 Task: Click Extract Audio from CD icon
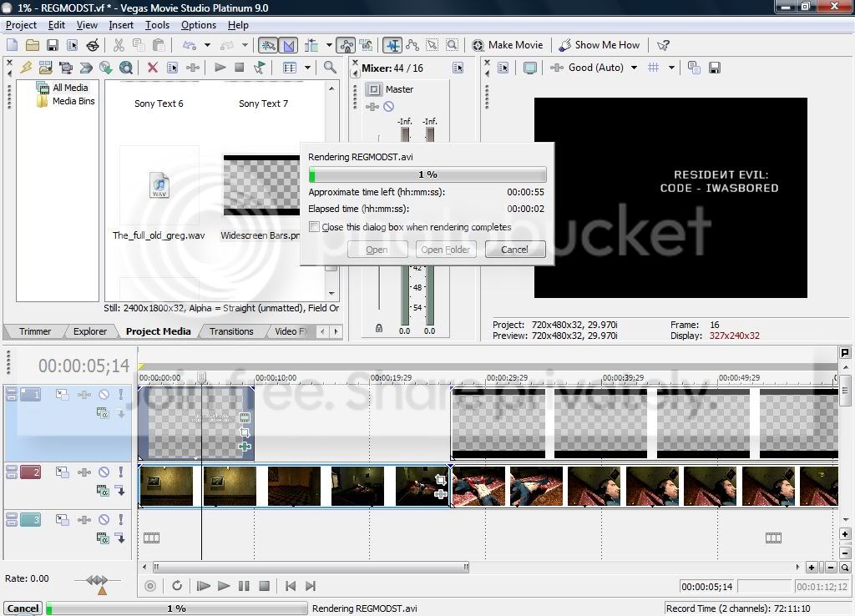point(106,68)
